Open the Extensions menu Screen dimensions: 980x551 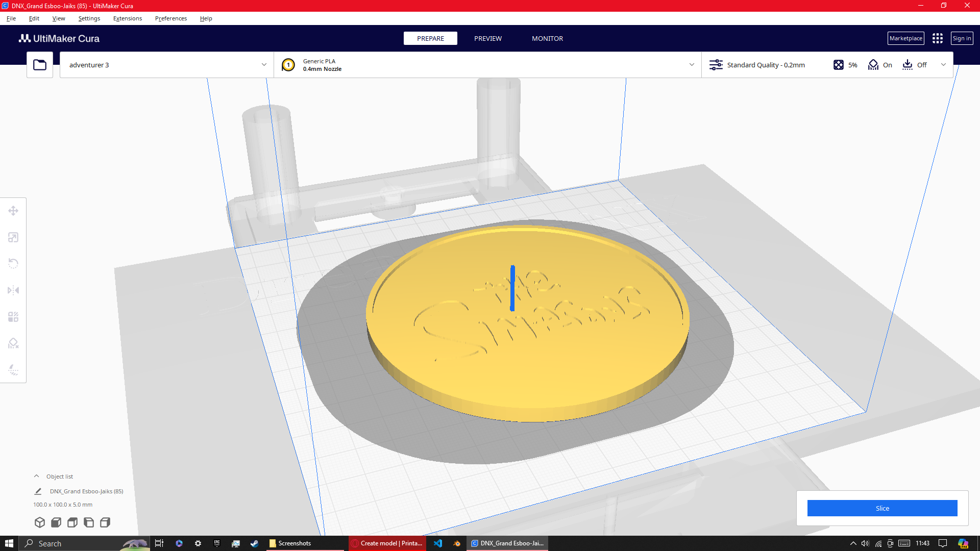pyautogui.click(x=128, y=18)
